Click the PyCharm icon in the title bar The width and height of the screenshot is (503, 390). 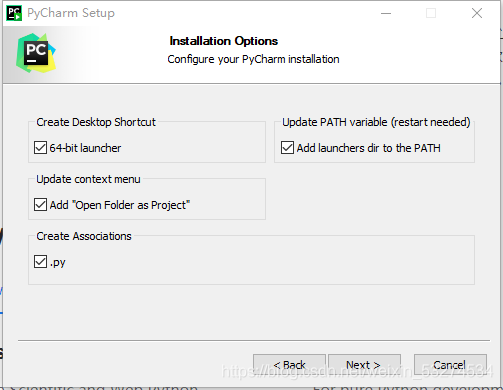pos(14,13)
